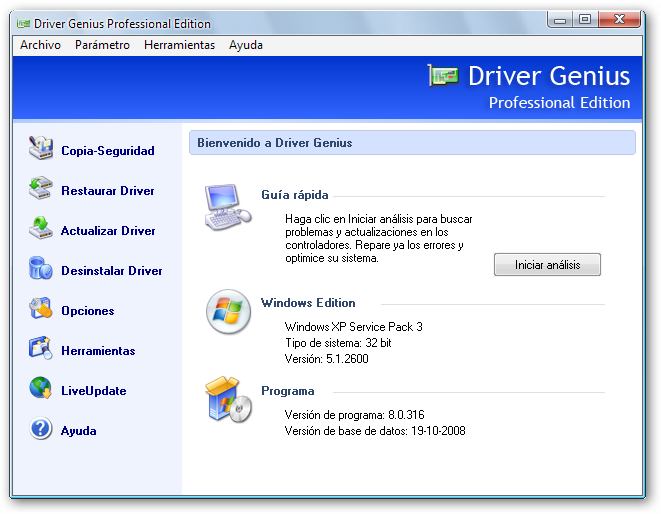Click the Herramientas tools icon

coord(41,350)
